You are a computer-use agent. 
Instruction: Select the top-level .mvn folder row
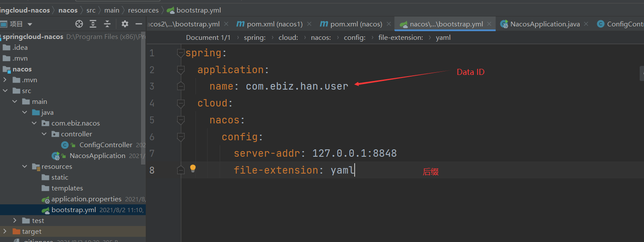(73, 58)
